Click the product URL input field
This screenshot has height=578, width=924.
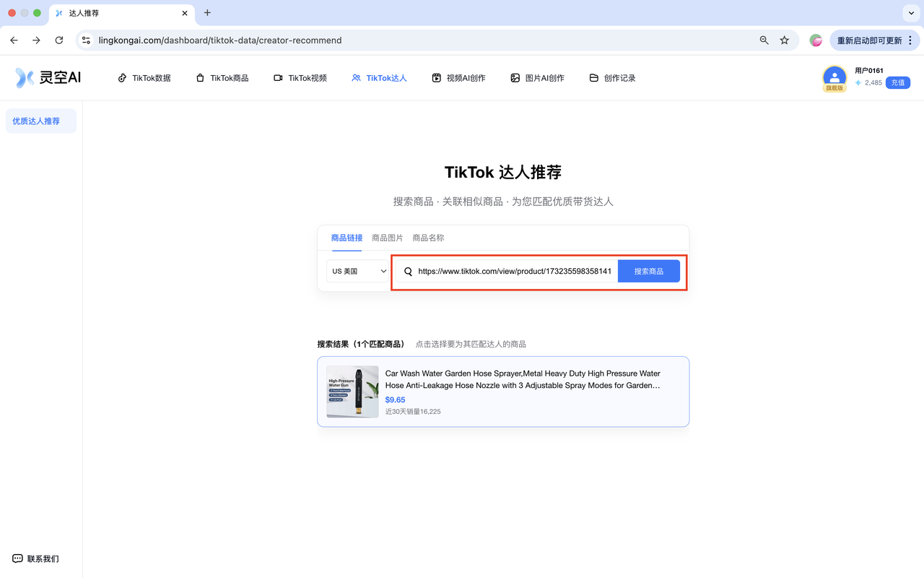pyautogui.click(x=507, y=271)
